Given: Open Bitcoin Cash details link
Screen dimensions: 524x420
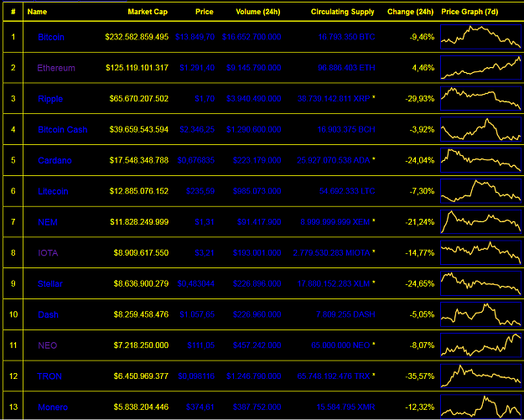Looking at the screenshot, I should (63, 130).
